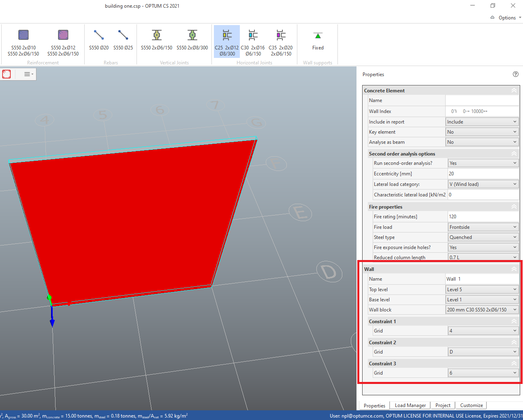
Task: Select the C30 2xØ16 horizontal joint
Action: (x=253, y=36)
